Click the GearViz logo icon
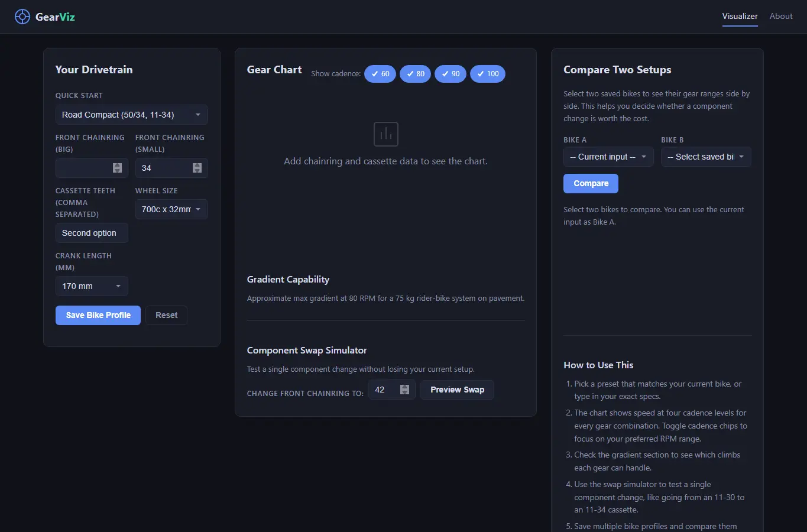 tap(22, 17)
